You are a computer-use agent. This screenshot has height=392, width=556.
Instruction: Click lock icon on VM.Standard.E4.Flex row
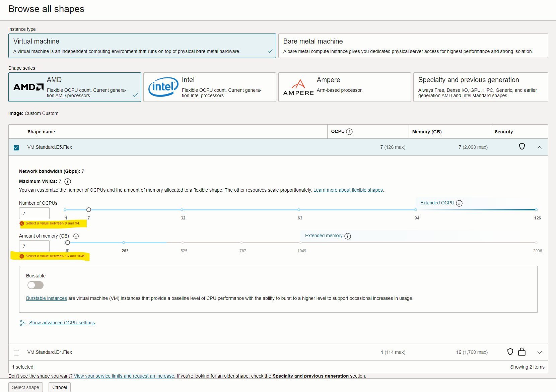pyautogui.click(x=522, y=352)
